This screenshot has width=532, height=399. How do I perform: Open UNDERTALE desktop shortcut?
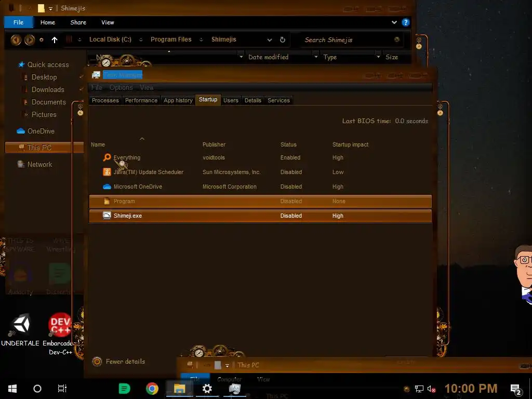point(20,329)
